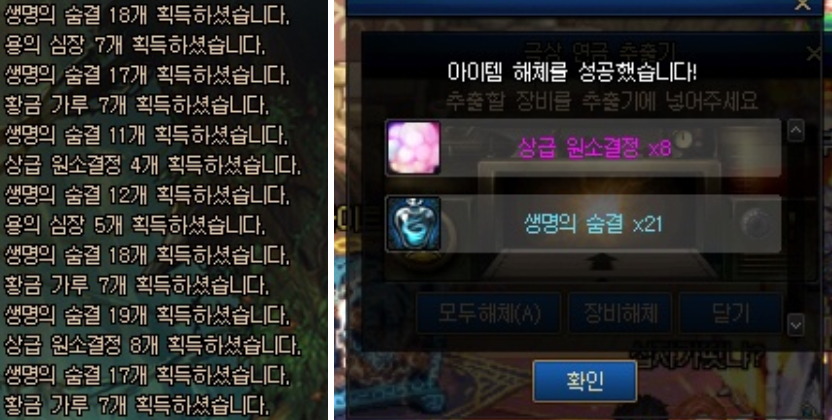Click the 확인 confirm button
The width and height of the screenshot is (832, 420).
(x=585, y=381)
